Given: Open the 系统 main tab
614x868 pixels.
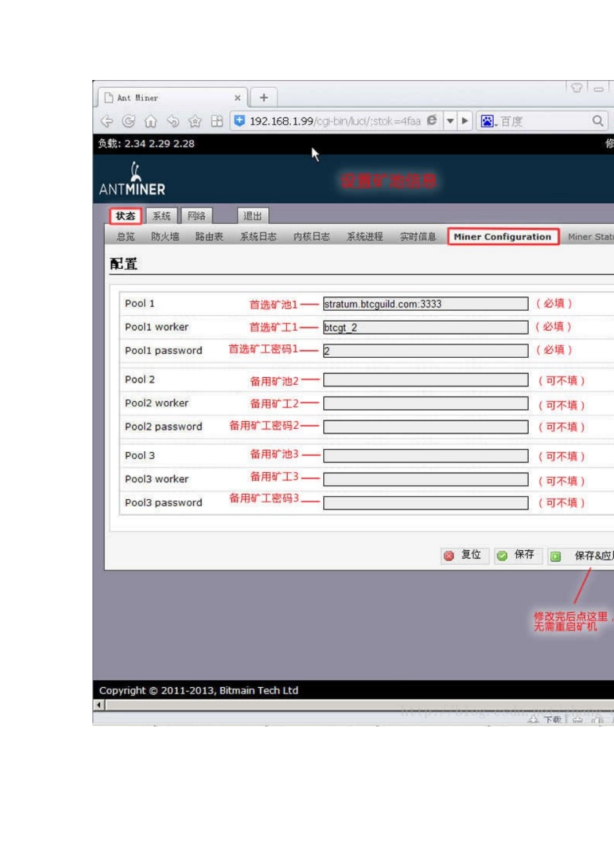Looking at the screenshot, I should (162, 216).
